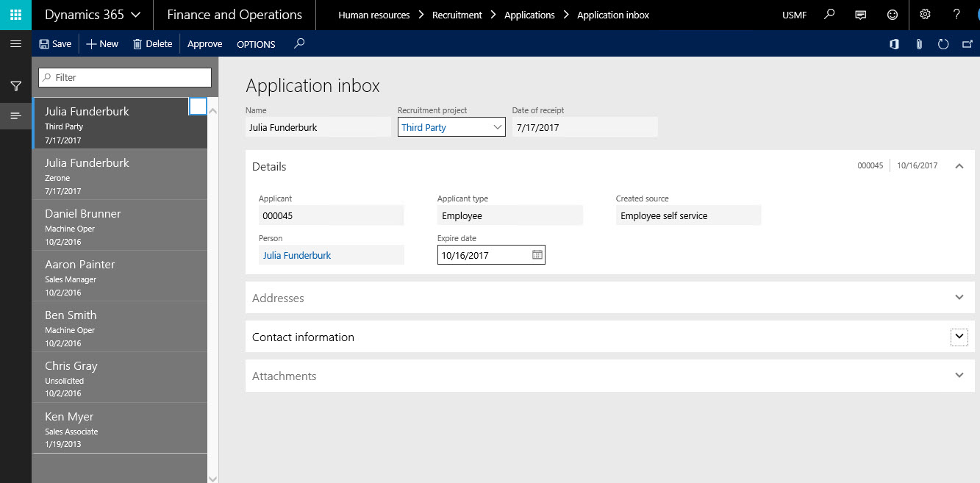The width and height of the screenshot is (980, 483).
Task: Open in Microsoft Office icon
Action: point(894,44)
